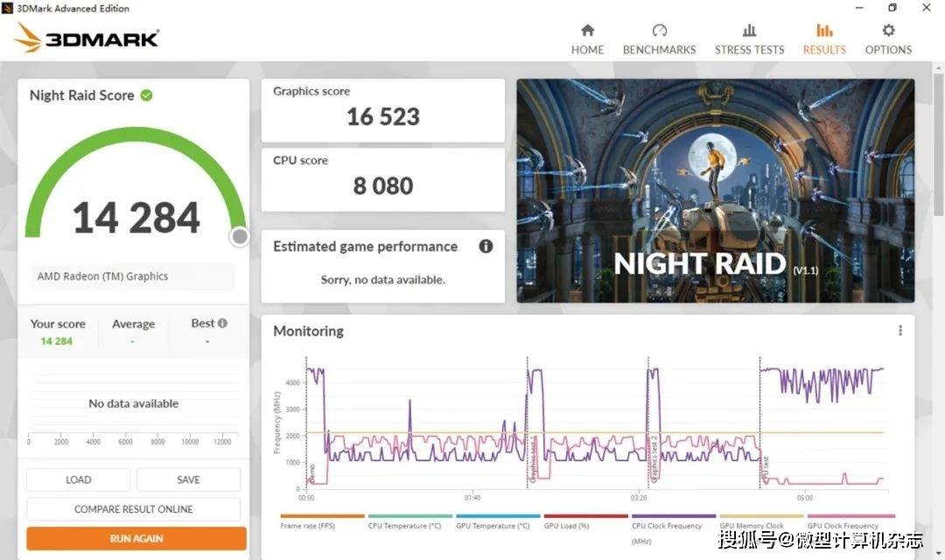Viewport: 945px width, 560px height.
Task: Click the orange RUN AGAIN button
Action: pyautogui.click(x=136, y=538)
